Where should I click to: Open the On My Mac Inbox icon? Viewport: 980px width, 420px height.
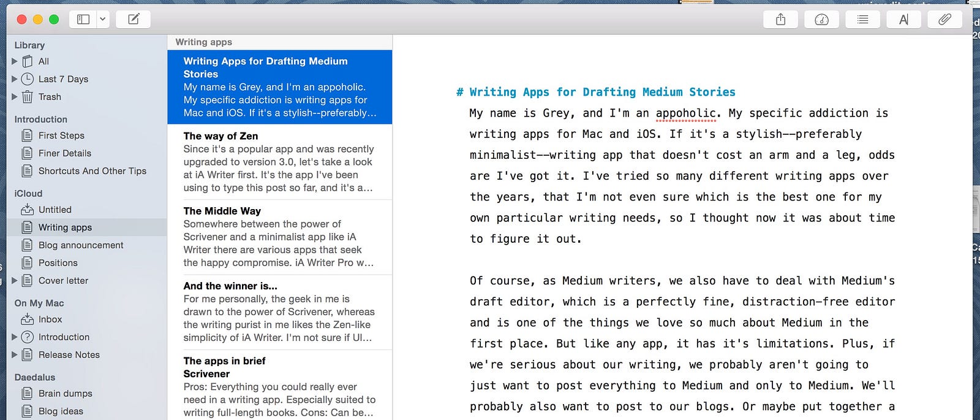click(28, 319)
